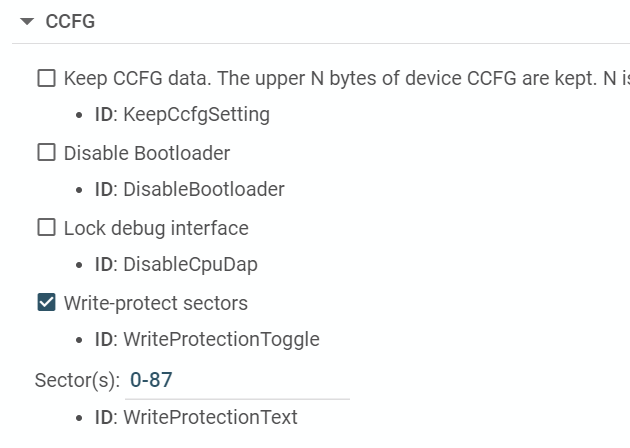Focus the Sector(s) input field with 0-87
630x448 pixels.
pos(238,380)
